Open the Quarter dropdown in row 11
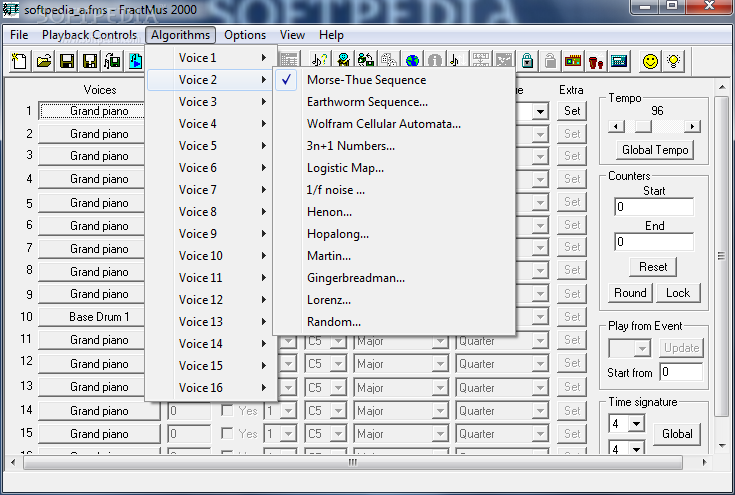Screen dimensions: 735x495 [x=540, y=341]
